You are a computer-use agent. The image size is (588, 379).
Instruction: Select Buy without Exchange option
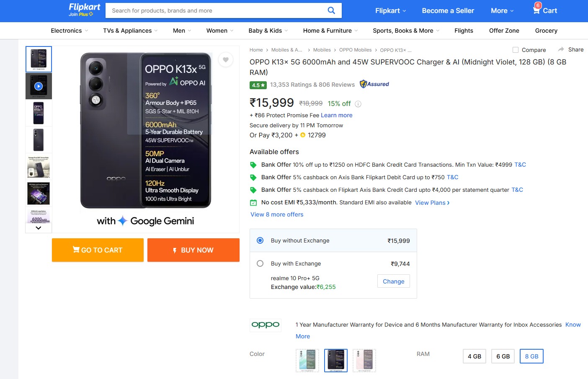260,240
